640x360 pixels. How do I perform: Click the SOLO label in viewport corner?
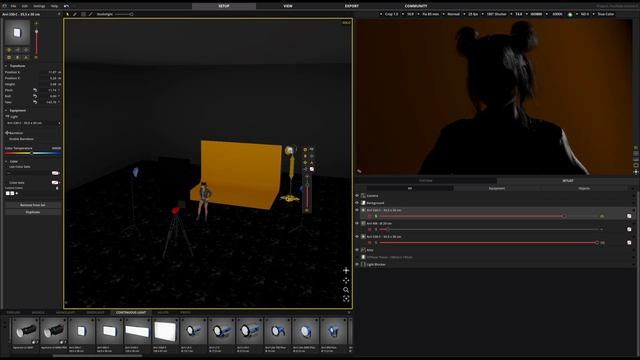(346, 22)
